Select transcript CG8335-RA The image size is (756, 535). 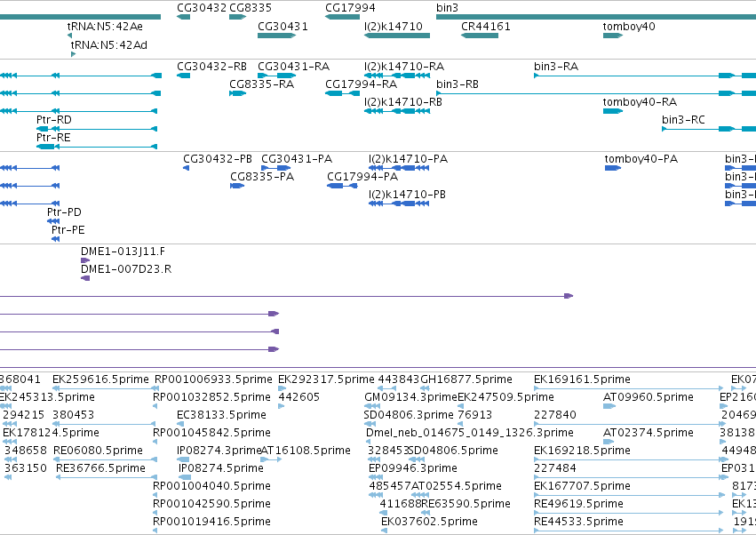coord(238,93)
